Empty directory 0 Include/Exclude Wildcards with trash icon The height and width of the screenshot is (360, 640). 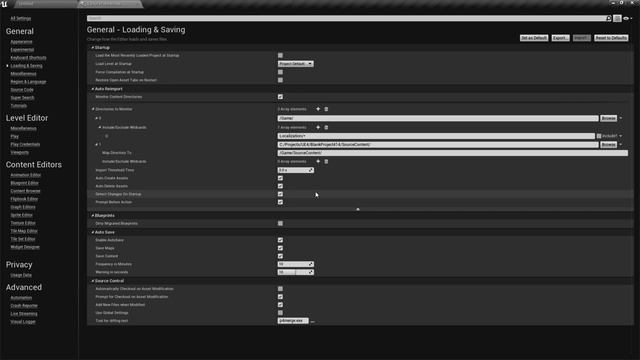tap(326, 127)
